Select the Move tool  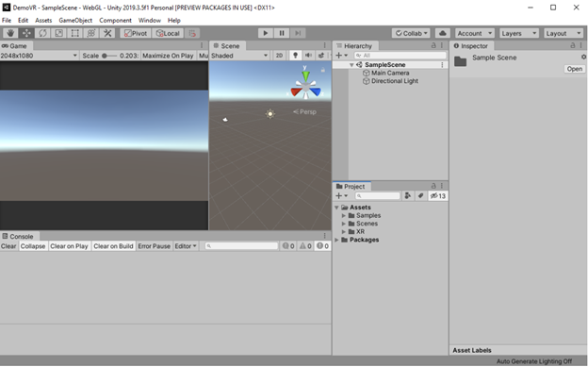[26, 33]
